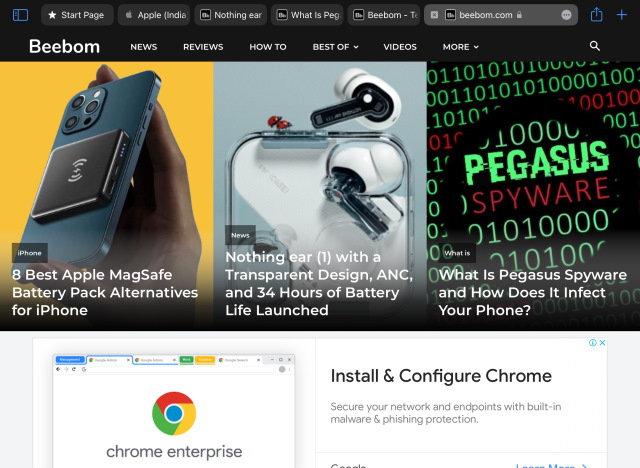Viewport: 640px width, 468px height.
Task: Switch to the Beebom - Te tab
Action: click(x=384, y=15)
